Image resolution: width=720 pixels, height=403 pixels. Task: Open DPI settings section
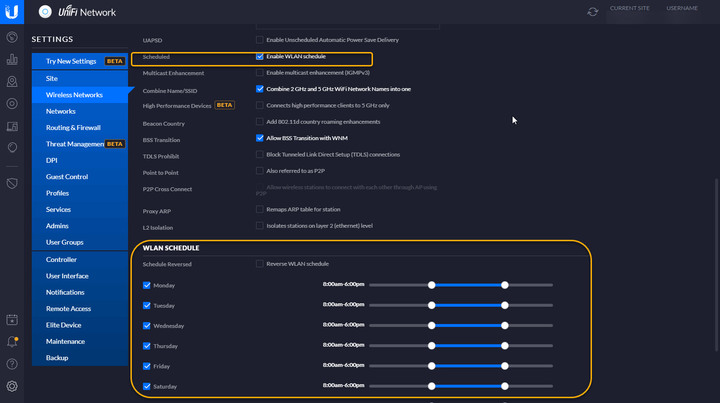[80, 160]
